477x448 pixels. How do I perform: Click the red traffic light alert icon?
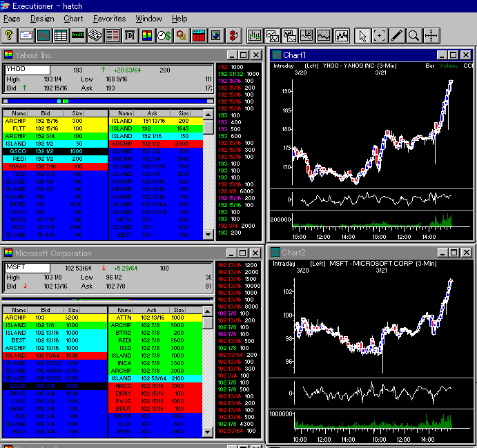point(233,36)
